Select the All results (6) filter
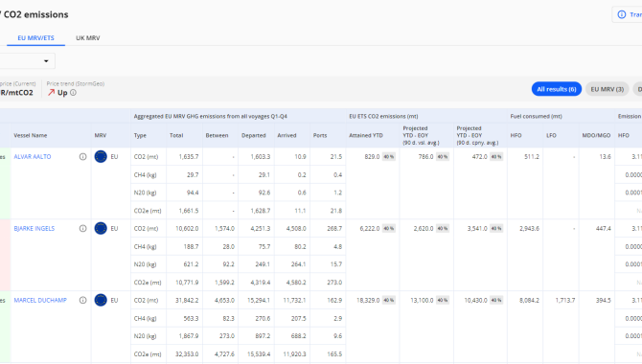 557,89
